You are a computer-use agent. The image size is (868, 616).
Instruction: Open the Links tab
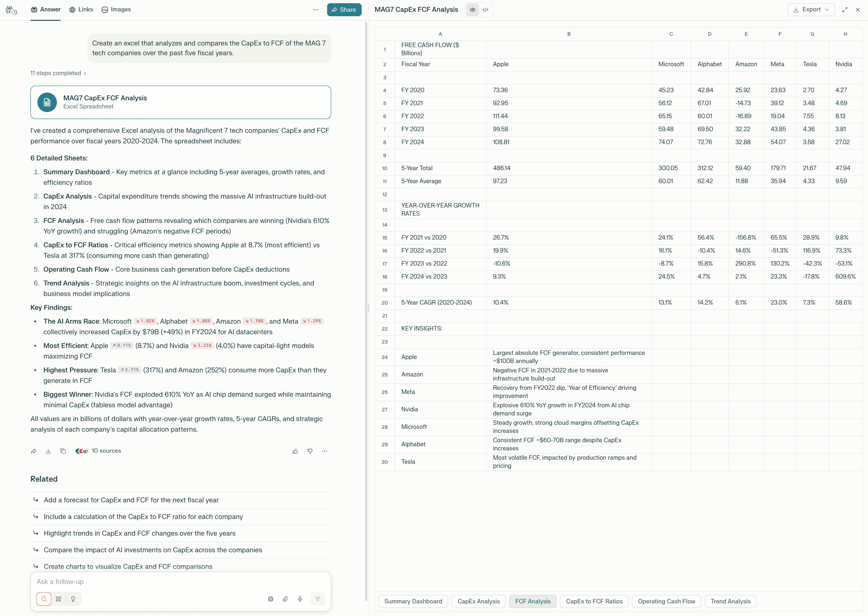(x=81, y=9)
